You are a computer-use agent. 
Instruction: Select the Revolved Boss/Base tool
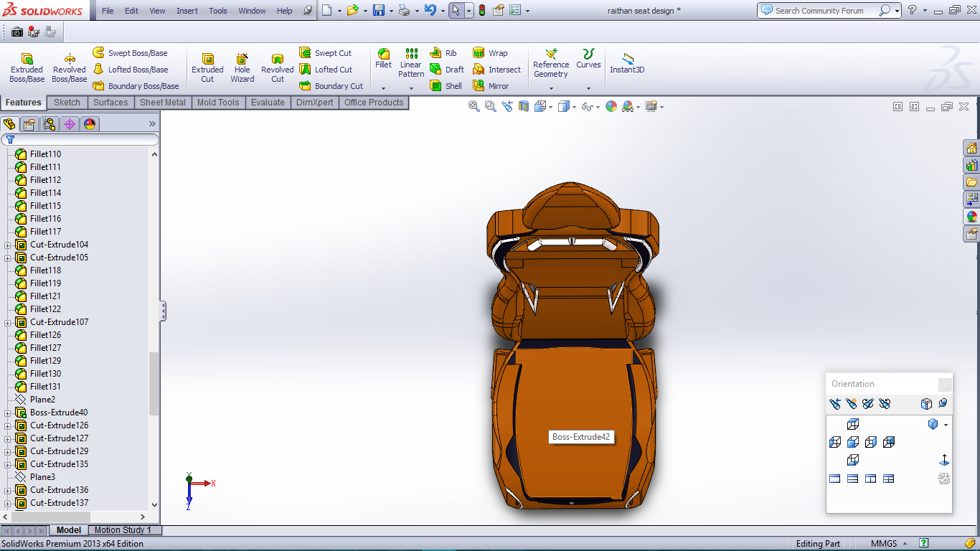click(70, 68)
